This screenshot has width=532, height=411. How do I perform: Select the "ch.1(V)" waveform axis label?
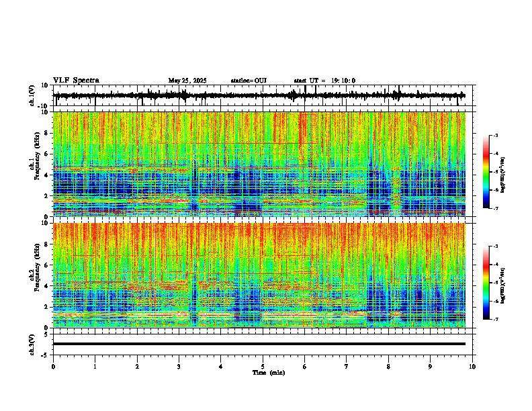click(x=32, y=95)
